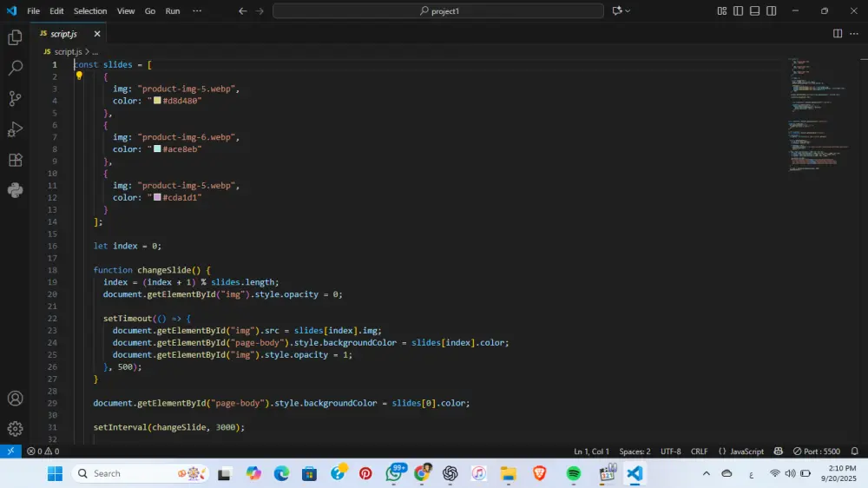This screenshot has width=868, height=488.
Task: Open the Explorer view in activity bar
Action: (x=15, y=37)
